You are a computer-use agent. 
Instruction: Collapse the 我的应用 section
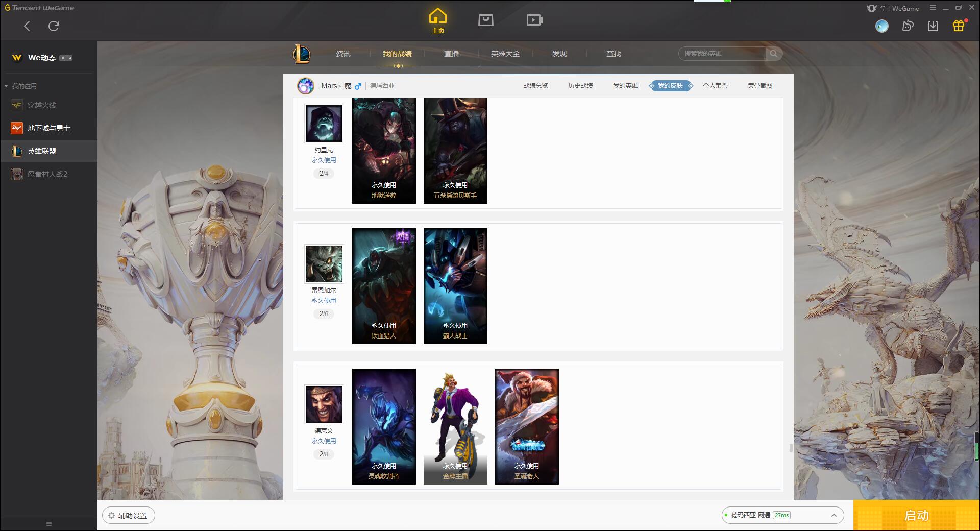pyautogui.click(x=20, y=86)
